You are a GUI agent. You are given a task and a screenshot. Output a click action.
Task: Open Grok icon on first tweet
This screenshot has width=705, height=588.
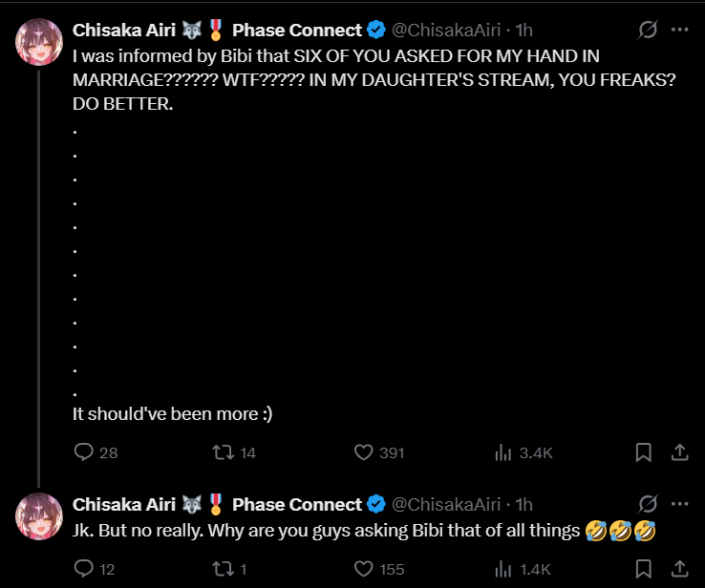point(648,30)
